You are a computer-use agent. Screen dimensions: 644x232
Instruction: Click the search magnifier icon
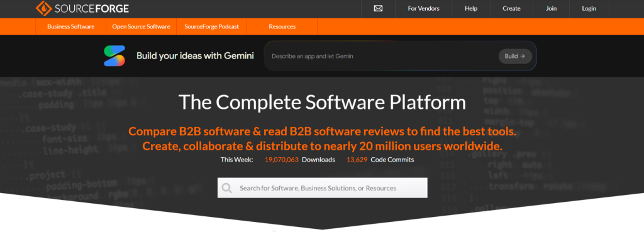226,188
